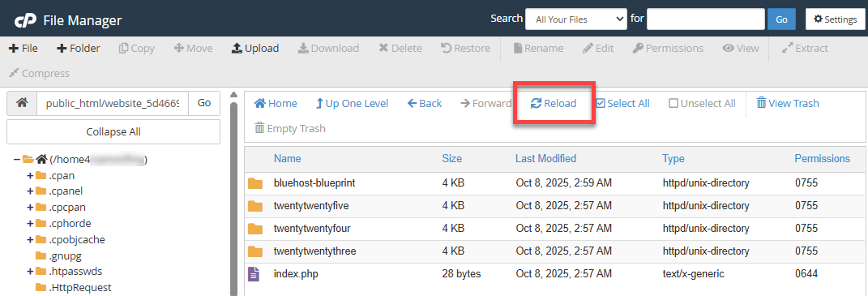Click the Forward navigation link
868x296 pixels.
point(486,104)
